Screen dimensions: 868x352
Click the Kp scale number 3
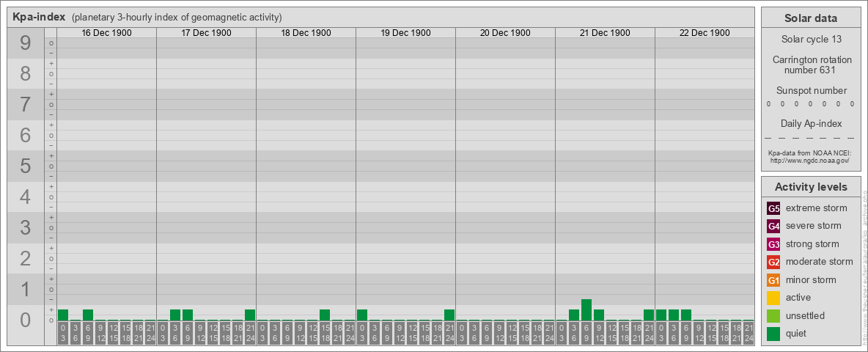(x=25, y=227)
